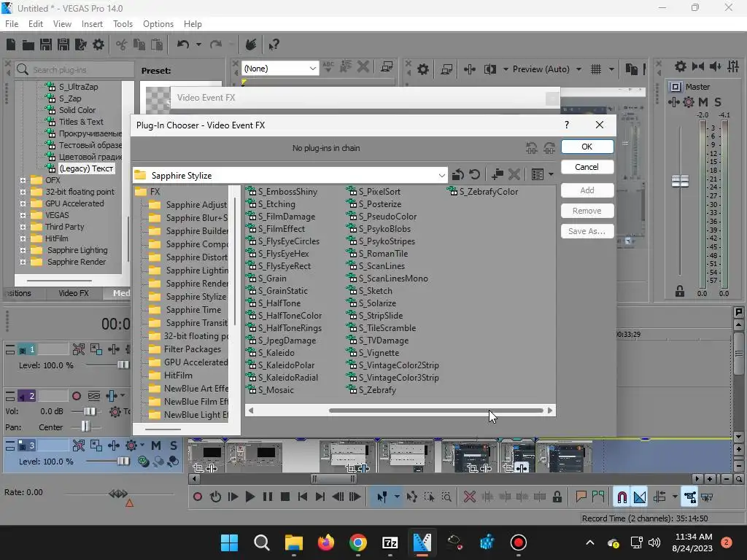Toggle Enable Snapping magnet icon
The width and height of the screenshot is (747, 560).
pos(622,497)
